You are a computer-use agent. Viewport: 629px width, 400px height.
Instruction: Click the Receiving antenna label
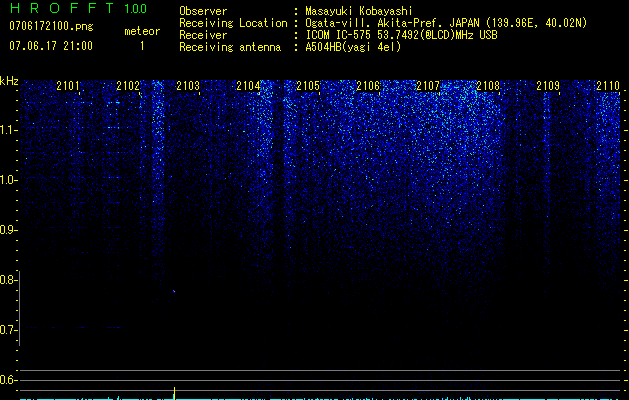[230, 47]
